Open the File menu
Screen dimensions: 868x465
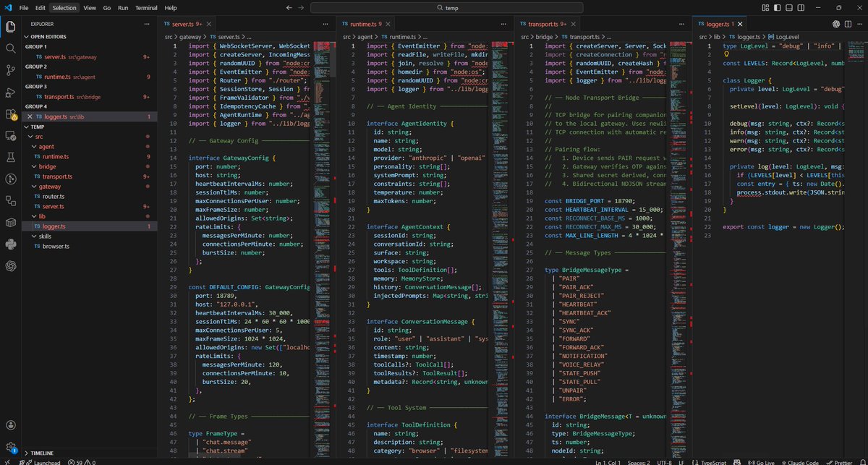[24, 7]
